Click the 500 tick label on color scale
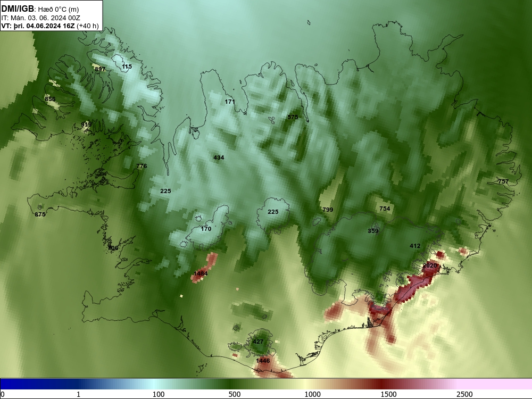Viewport: 532px width, 399px height. [235, 394]
